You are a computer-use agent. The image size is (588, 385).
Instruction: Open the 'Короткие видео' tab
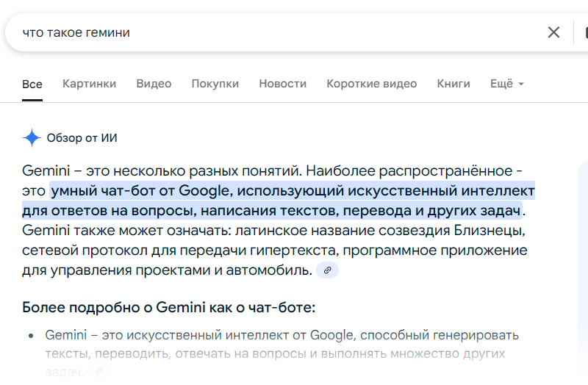[x=371, y=84]
